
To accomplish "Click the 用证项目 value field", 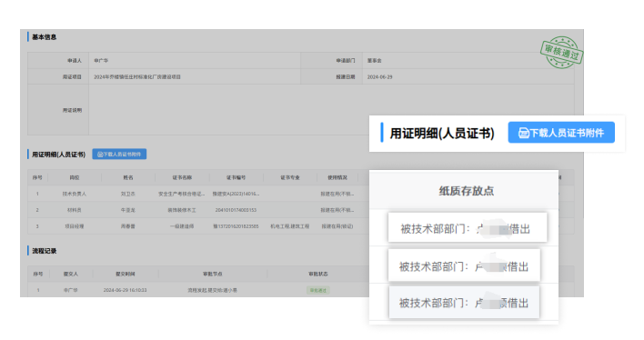I will tap(195, 76).
